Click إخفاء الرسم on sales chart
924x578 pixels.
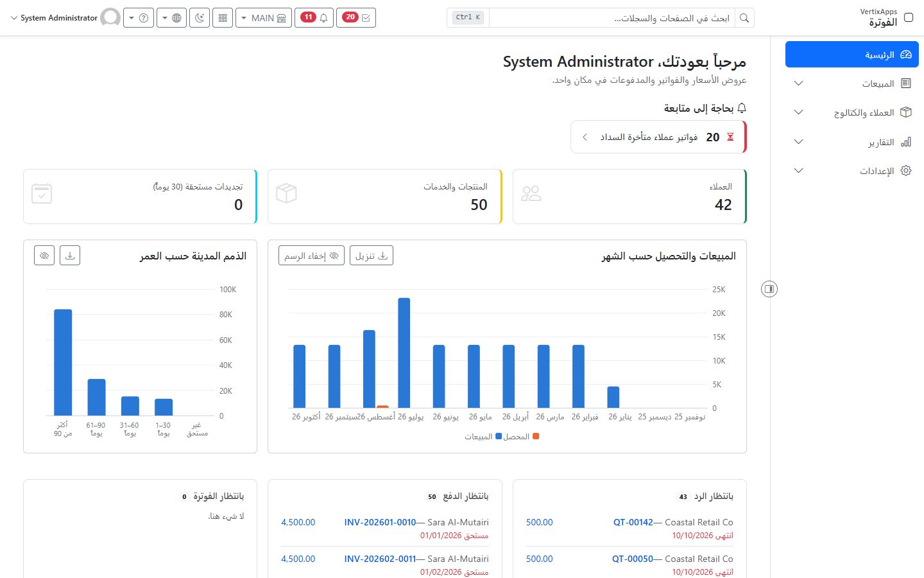(311, 256)
